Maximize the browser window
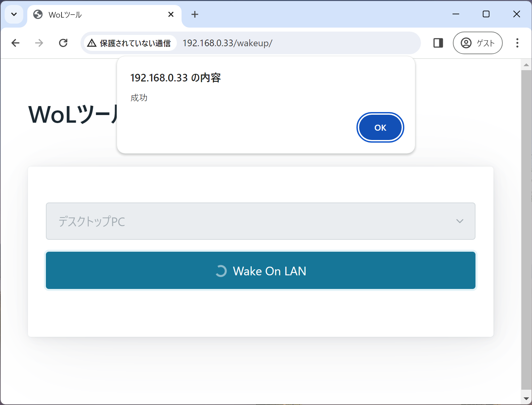532x405 pixels. click(486, 14)
